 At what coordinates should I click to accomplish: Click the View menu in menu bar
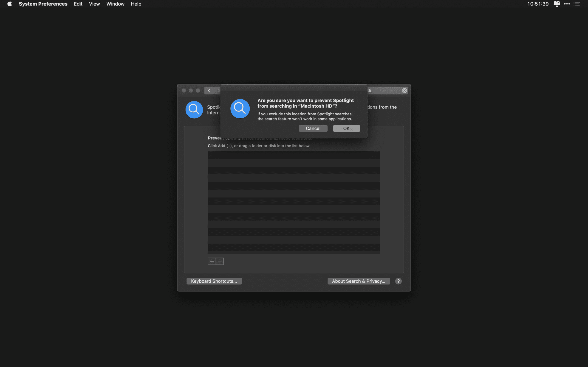click(x=94, y=4)
